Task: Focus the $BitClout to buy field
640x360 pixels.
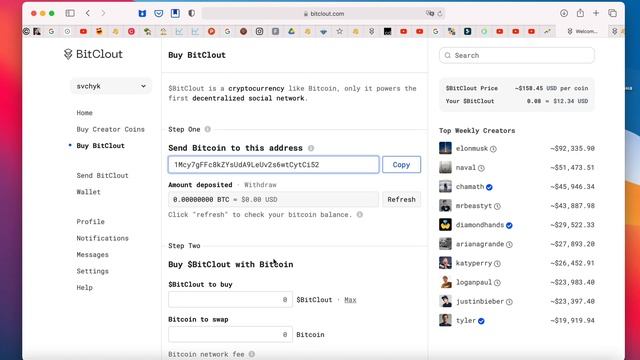Action: [x=230, y=300]
